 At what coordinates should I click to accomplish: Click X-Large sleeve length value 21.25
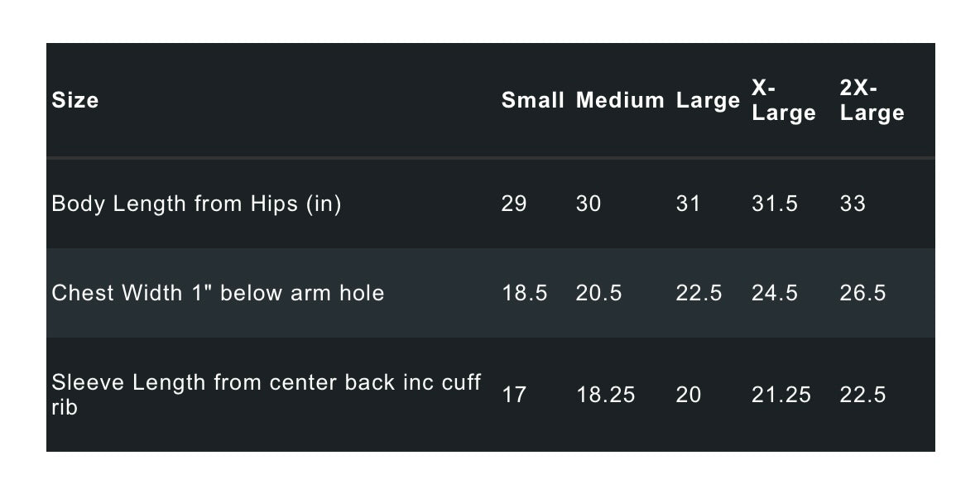(781, 395)
